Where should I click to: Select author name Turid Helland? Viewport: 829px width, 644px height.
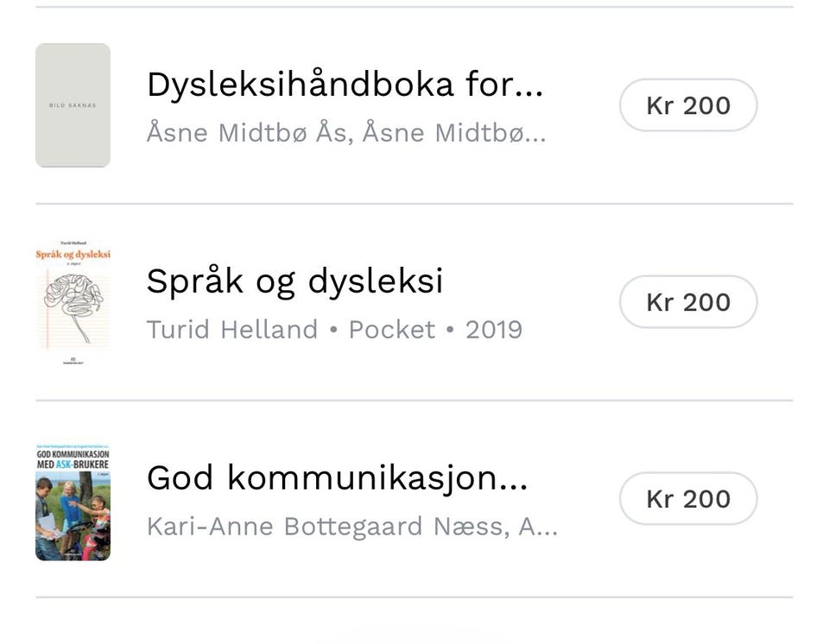231,330
